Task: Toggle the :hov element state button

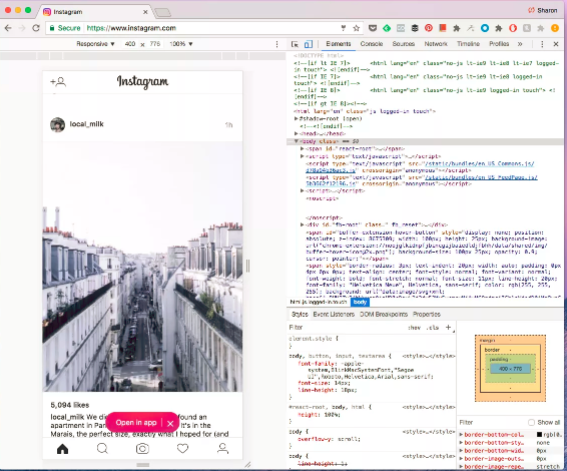Action: point(414,327)
